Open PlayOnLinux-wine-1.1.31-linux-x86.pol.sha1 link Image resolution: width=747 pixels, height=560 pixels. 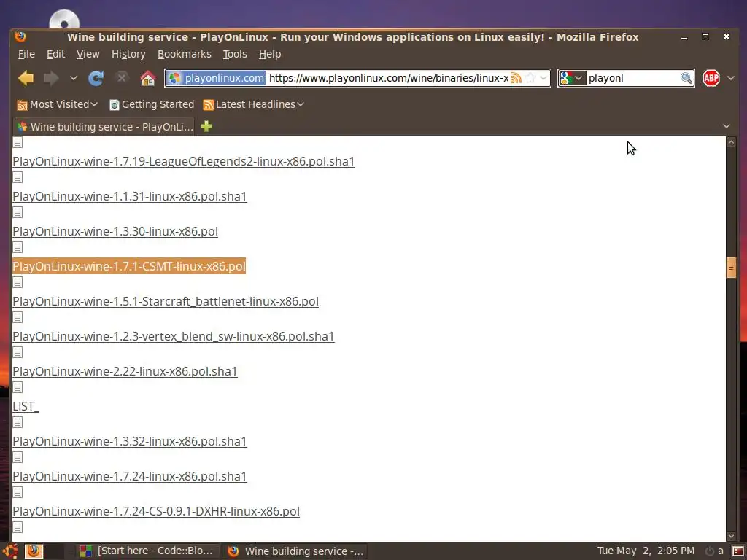pos(130,196)
